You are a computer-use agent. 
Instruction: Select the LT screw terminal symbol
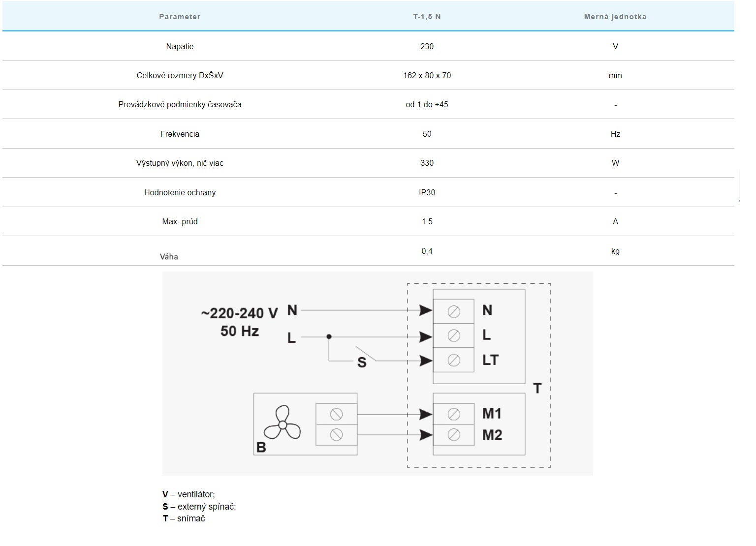(x=454, y=361)
